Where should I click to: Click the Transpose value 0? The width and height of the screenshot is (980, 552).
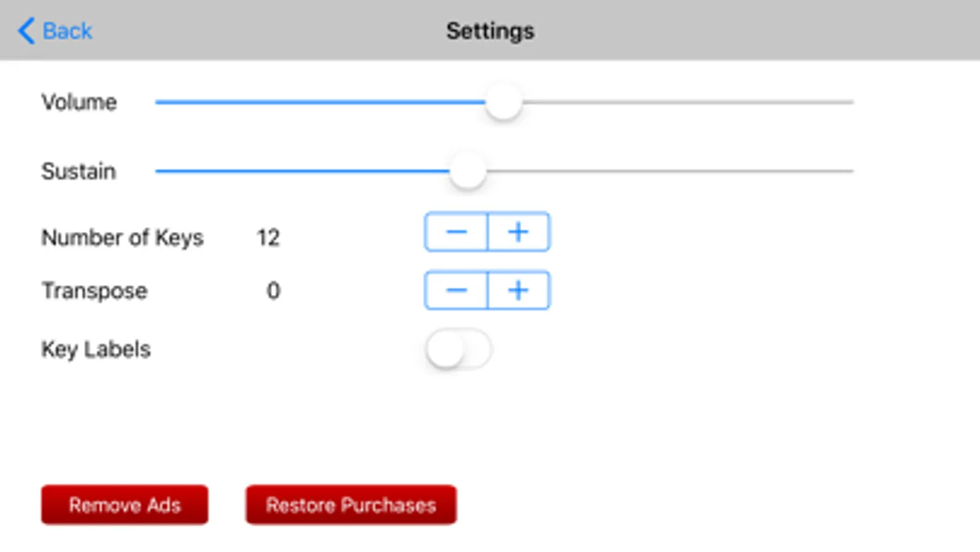(273, 290)
